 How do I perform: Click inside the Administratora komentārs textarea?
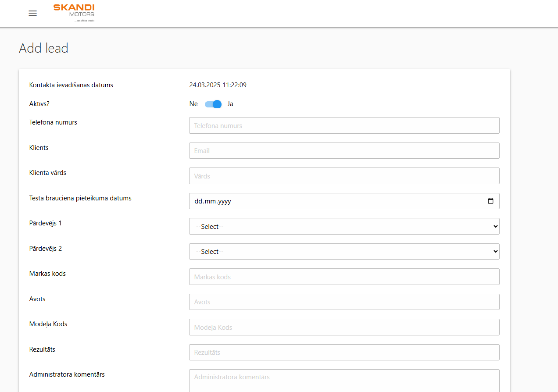[344, 379]
